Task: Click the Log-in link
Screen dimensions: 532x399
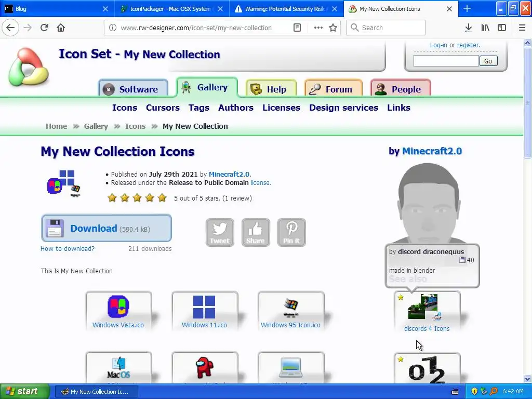Action: (438, 45)
